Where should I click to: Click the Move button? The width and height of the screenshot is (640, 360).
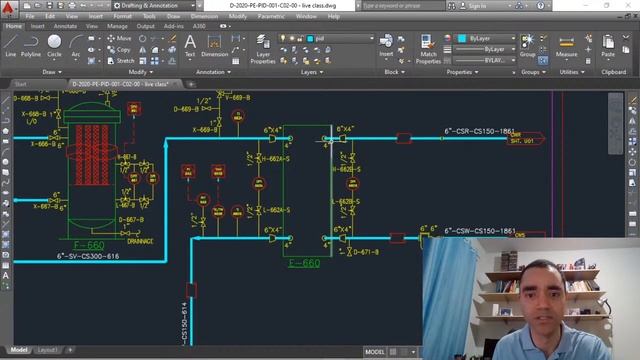click(119, 38)
